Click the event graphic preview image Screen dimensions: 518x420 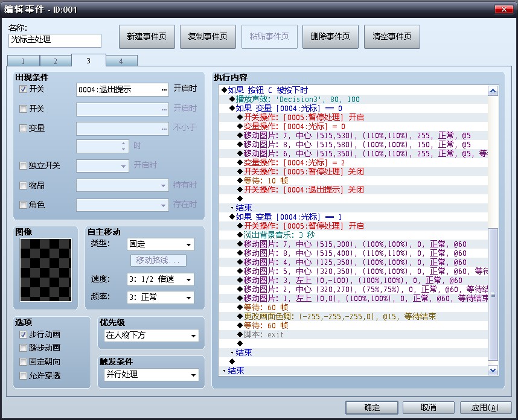click(x=46, y=270)
